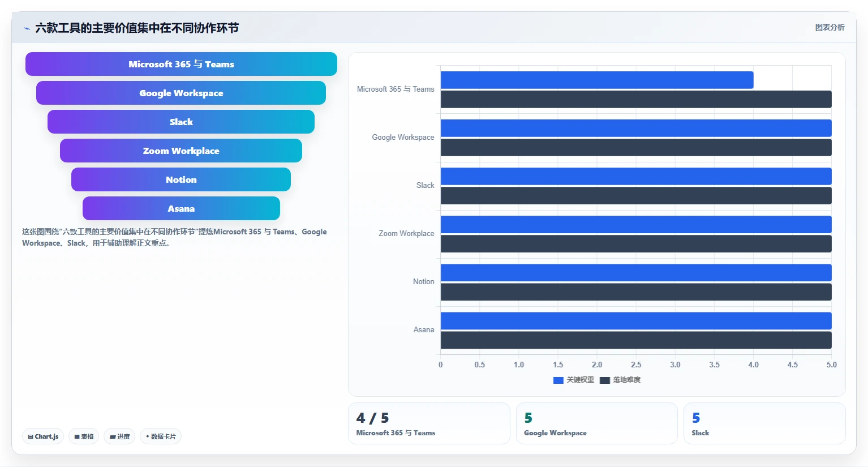The height and width of the screenshot is (467, 868).
Task: Click the Slack y-axis label
Action: coord(425,186)
